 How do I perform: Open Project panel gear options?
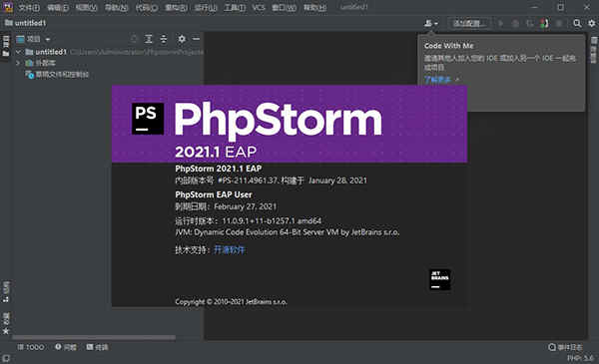click(182, 39)
